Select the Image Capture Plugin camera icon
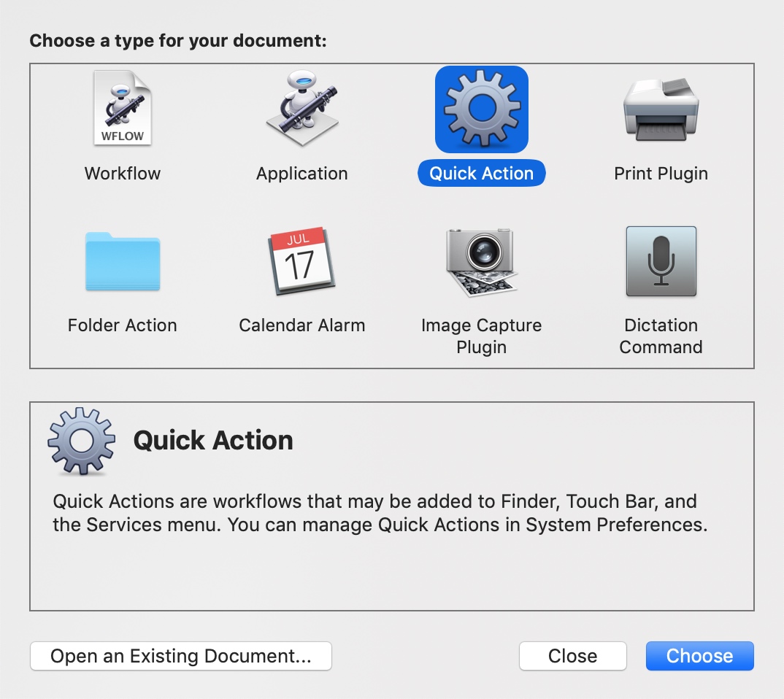This screenshot has width=784, height=699. (x=482, y=263)
